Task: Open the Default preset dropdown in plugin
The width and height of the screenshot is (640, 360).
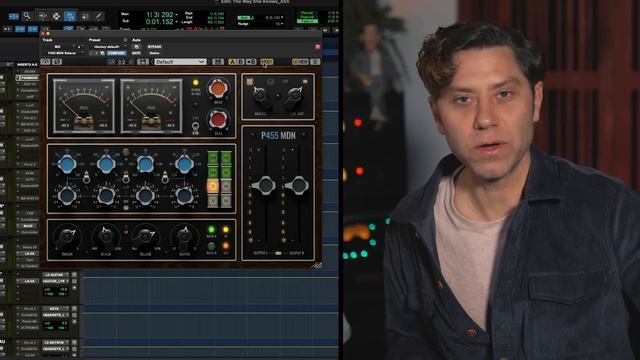Action: pyautogui.click(x=180, y=62)
